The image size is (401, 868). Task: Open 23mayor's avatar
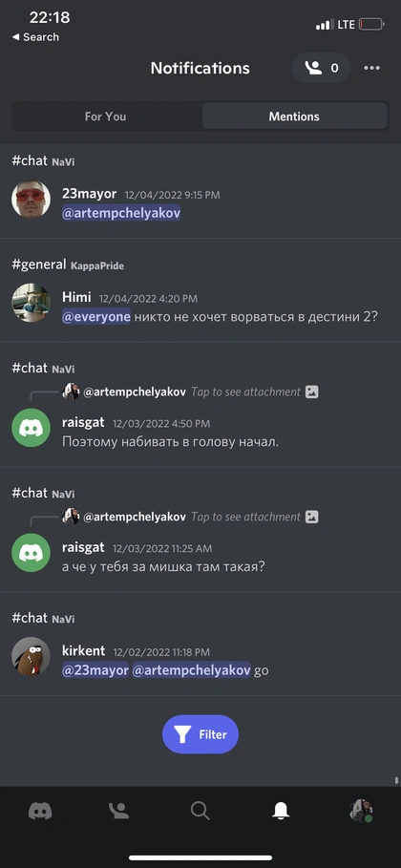coord(31,199)
